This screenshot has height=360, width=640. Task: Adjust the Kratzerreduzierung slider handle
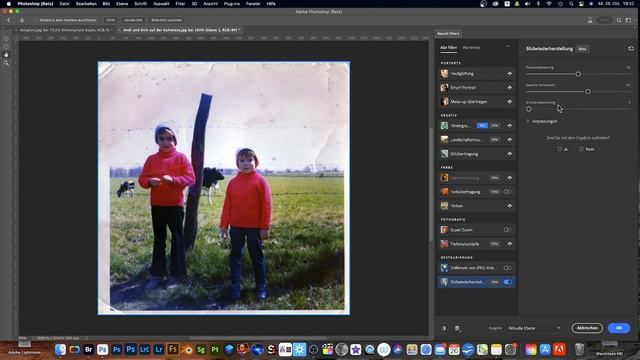529,109
